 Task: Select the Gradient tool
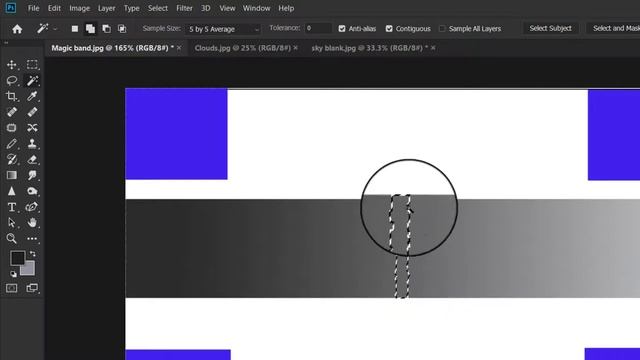(x=11, y=175)
